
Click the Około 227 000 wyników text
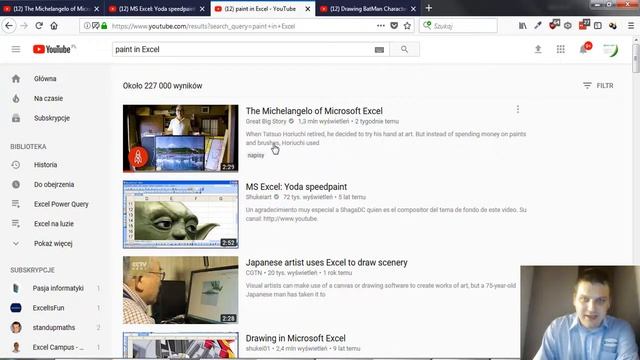click(x=162, y=86)
